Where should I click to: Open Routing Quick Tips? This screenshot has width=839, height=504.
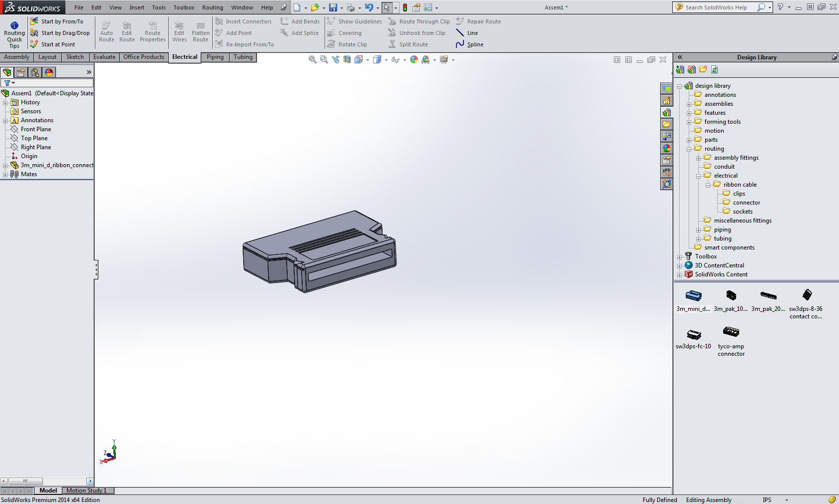click(14, 35)
